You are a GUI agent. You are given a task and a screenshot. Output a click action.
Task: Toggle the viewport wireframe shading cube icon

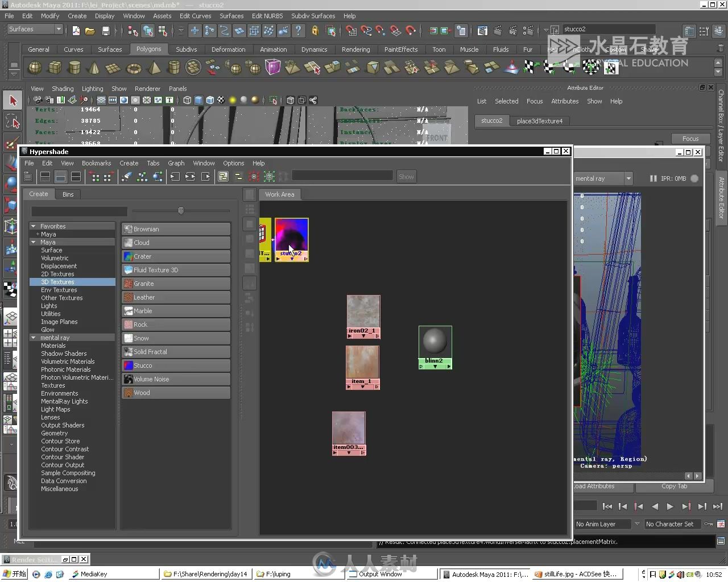(187, 100)
